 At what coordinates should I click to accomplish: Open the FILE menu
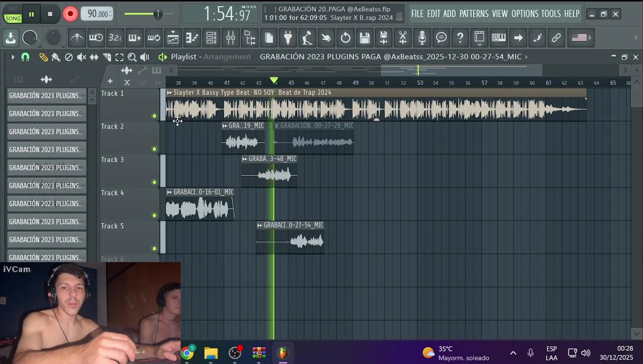point(417,14)
